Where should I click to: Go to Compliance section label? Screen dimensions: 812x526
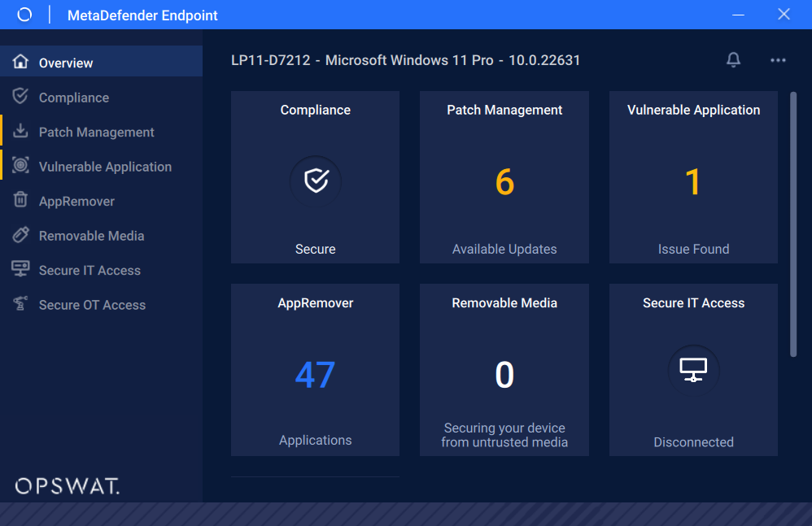pos(74,98)
